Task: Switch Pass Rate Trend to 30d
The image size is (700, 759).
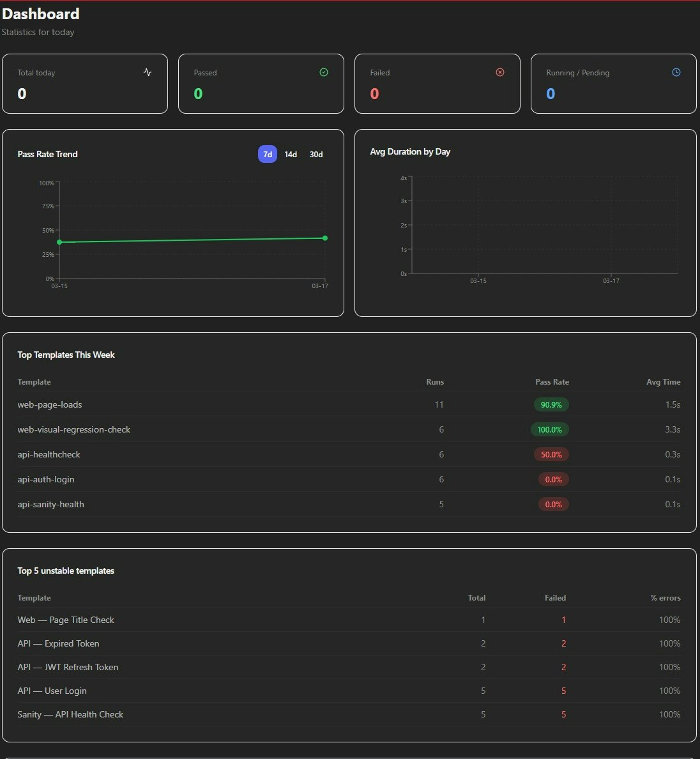Action: [316, 154]
